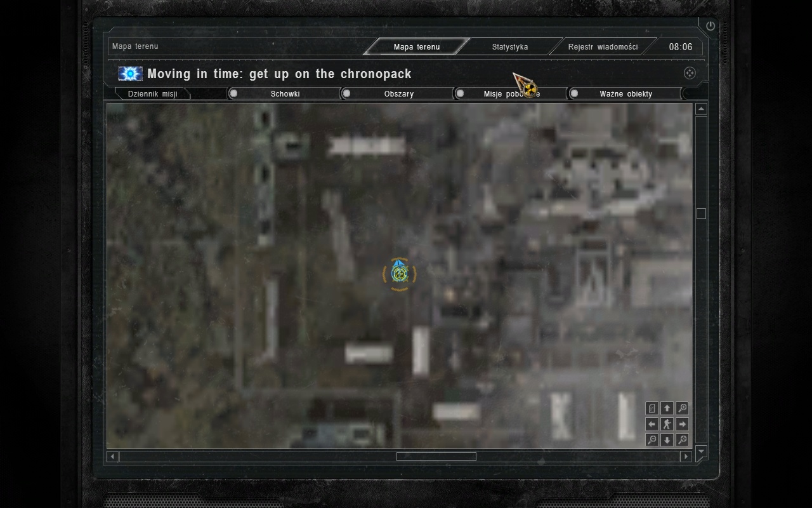The width and height of the screenshot is (812, 508).
Task: Toggle the Misje poboczne map filter
Action: [511, 93]
